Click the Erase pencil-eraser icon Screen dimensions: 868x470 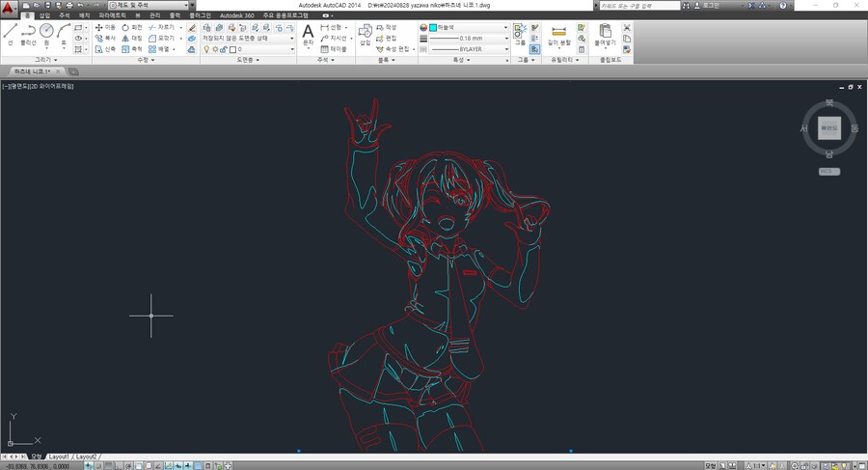tap(192, 27)
